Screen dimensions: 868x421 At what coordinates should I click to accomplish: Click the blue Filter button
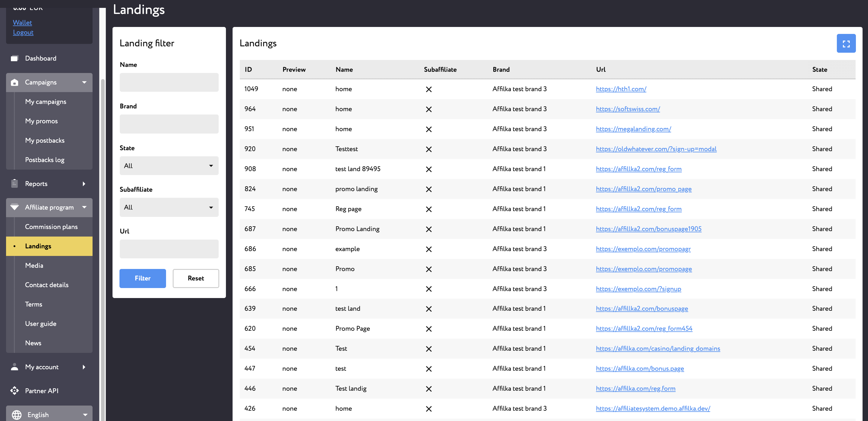point(142,278)
